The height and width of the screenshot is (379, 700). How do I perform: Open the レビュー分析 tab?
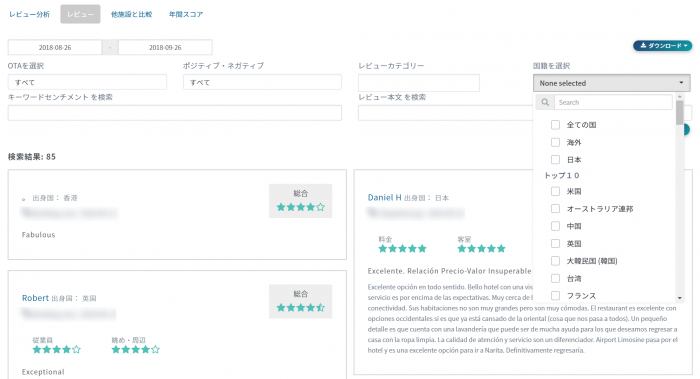coord(29,14)
